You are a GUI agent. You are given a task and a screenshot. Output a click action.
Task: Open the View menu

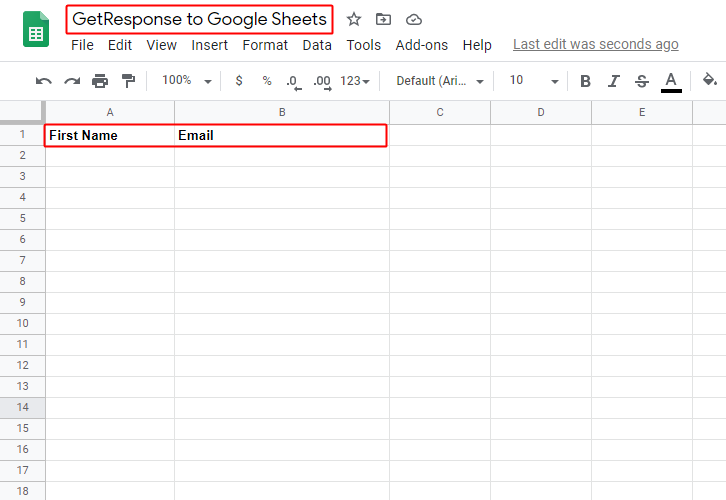pyautogui.click(x=162, y=45)
